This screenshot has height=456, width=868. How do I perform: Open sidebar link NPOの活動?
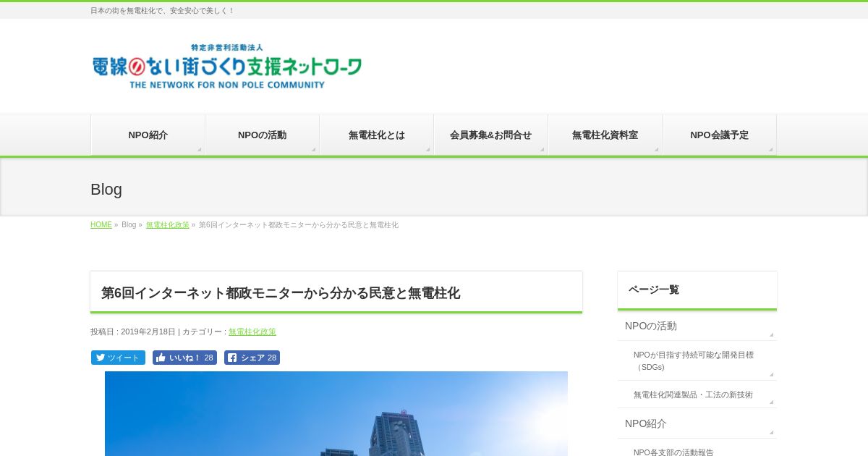(x=697, y=326)
